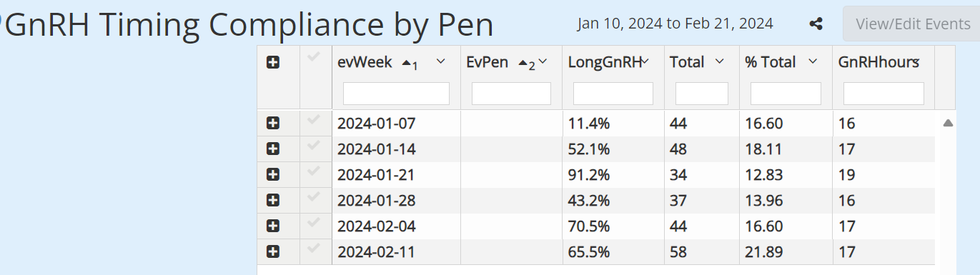Expand the 2024-01-07 week row
This screenshot has width=980, height=275.
click(272, 124)
